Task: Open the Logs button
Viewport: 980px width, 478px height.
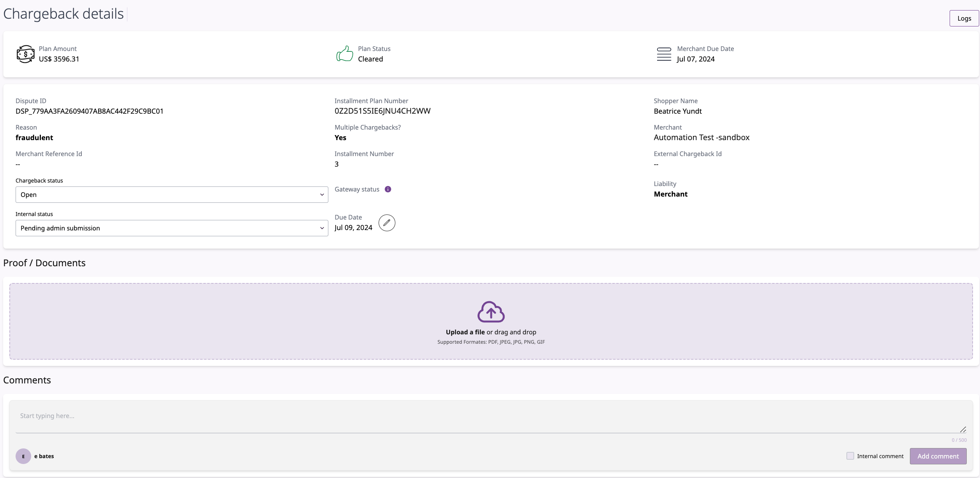Action: [964, 18]
